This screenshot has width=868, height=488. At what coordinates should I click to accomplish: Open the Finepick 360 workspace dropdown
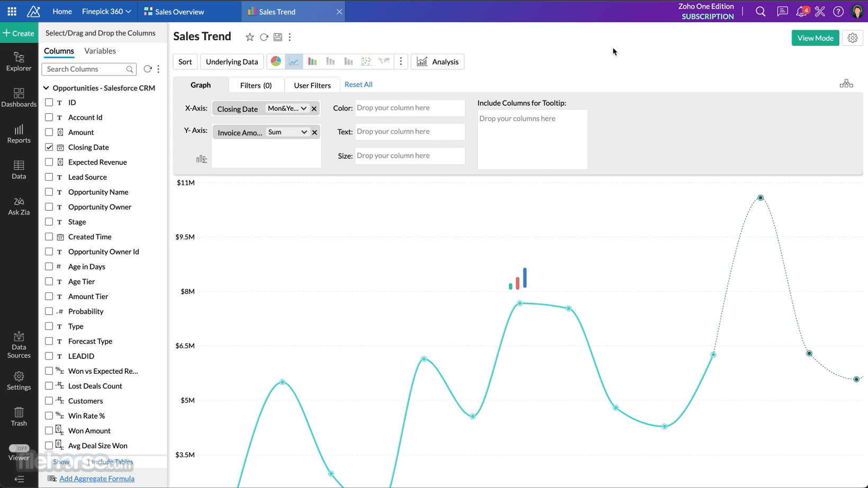click(x=106, y=11)
